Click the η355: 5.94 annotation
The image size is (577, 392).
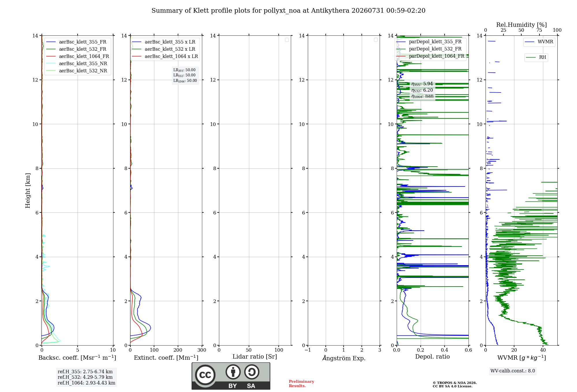422,84
